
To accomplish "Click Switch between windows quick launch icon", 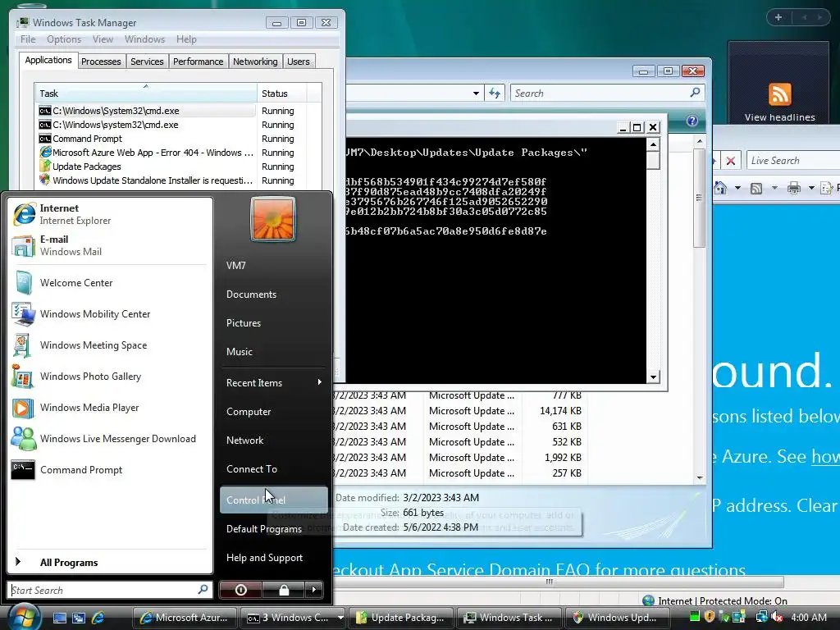I will click(79, 618).
